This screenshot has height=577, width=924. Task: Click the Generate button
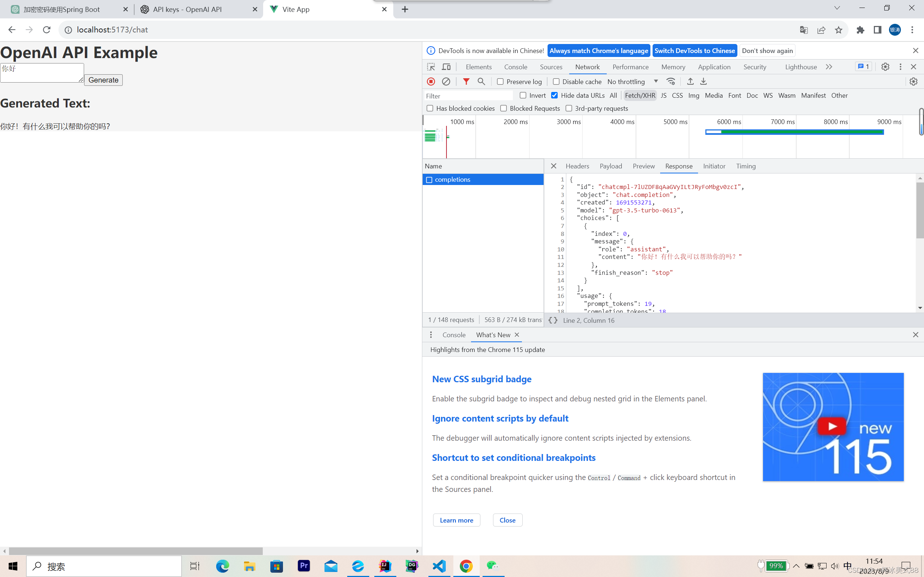(x=103, y=80)
